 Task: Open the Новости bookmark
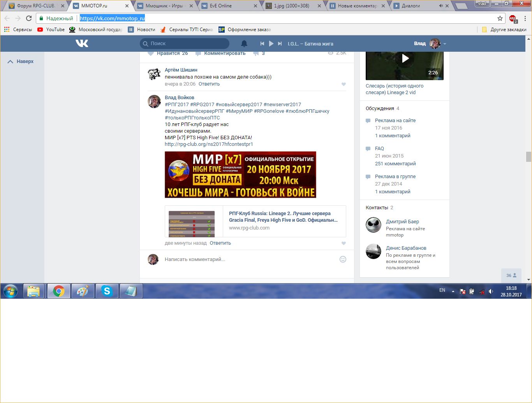(x=142, y=30)
